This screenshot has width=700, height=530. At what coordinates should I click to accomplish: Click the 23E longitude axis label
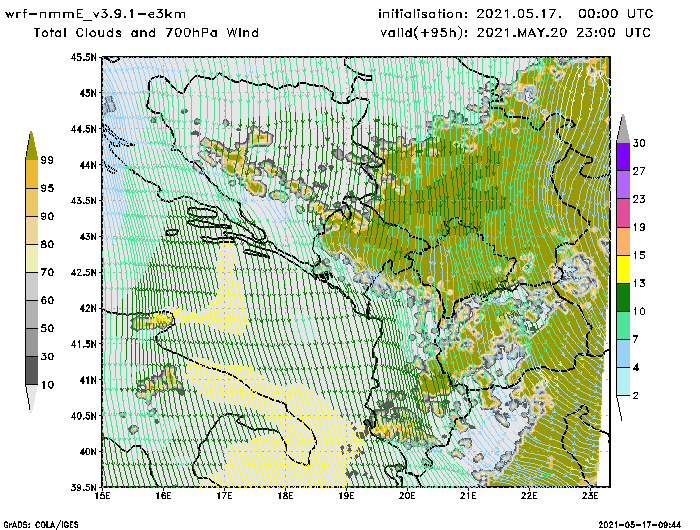coord(590,496)
